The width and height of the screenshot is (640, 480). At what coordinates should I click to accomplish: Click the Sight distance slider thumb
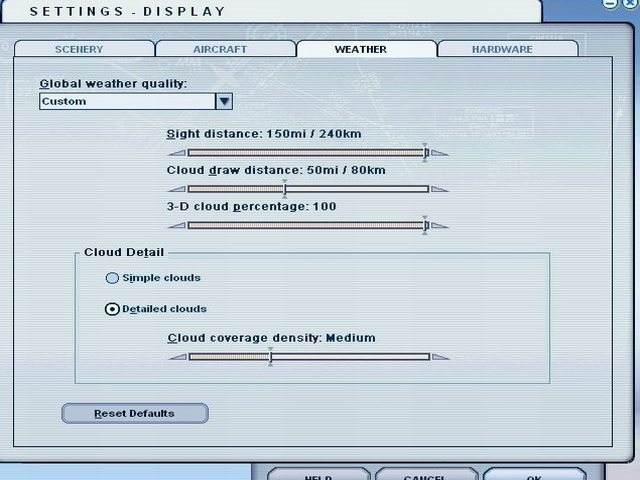coord(425,153)
